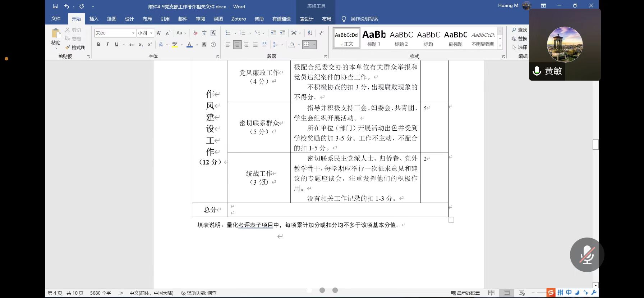
Task: Insert an enclosed character (circled 字)
Action: [x=213, y=44]
